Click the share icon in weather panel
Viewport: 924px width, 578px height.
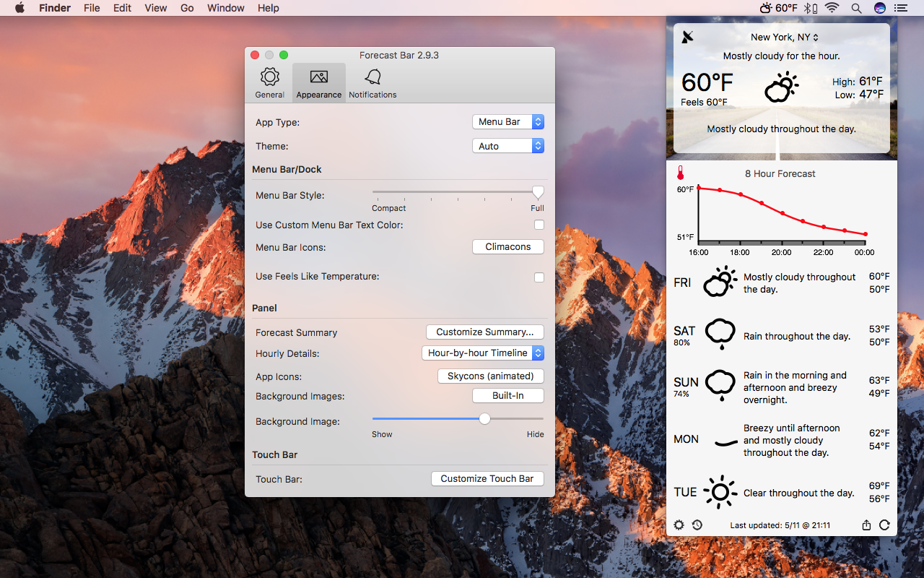click(866, 525)
